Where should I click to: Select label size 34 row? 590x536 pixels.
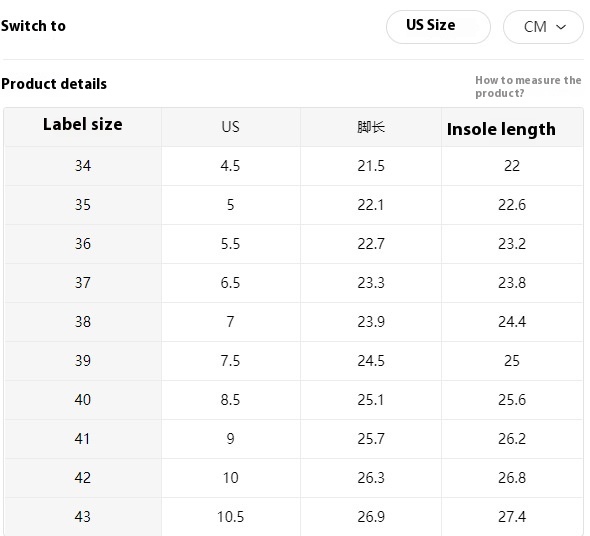294,166
